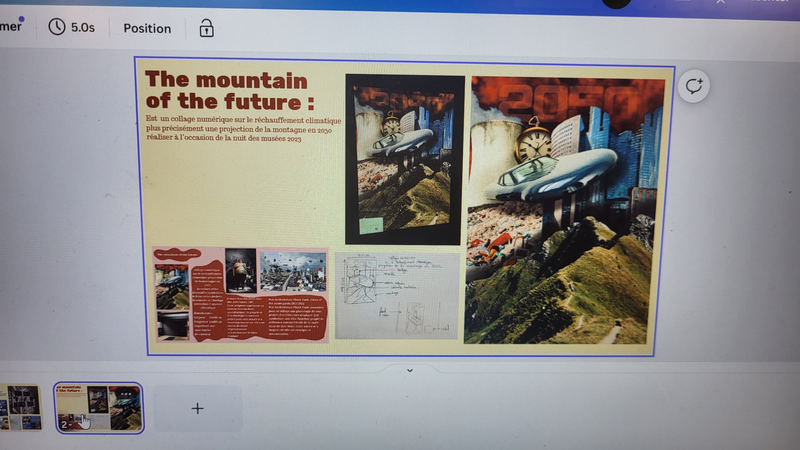Select the title 'The mountain of the future'
This screenshot has height=450, width=800.
(229, 91)
